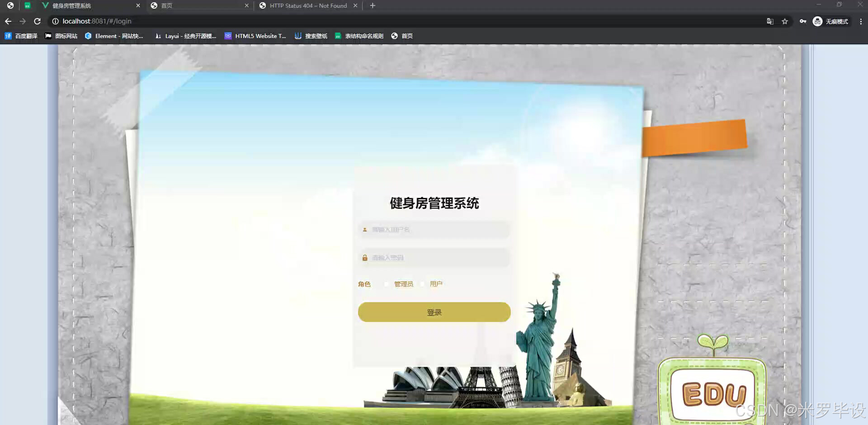
Task: Open the 搜索壁纸 bookmark
Action: coord(311,36)
